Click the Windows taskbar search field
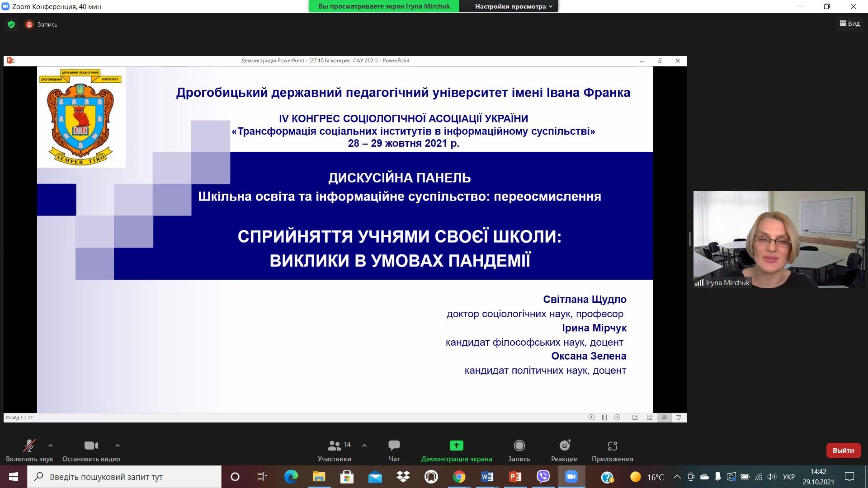This screenshot has height=488, width=868. tap(124, 477)
